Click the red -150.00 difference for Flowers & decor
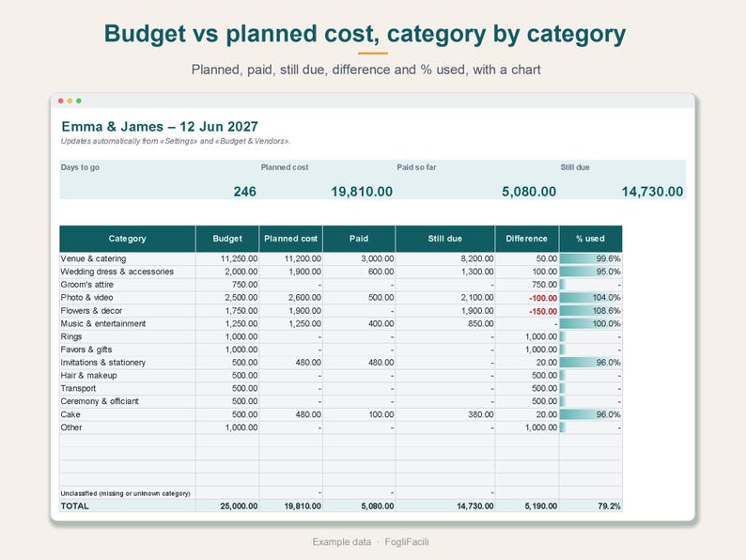Image resolution: width=746 pixels, height=560 pixels. pos(527,311)
